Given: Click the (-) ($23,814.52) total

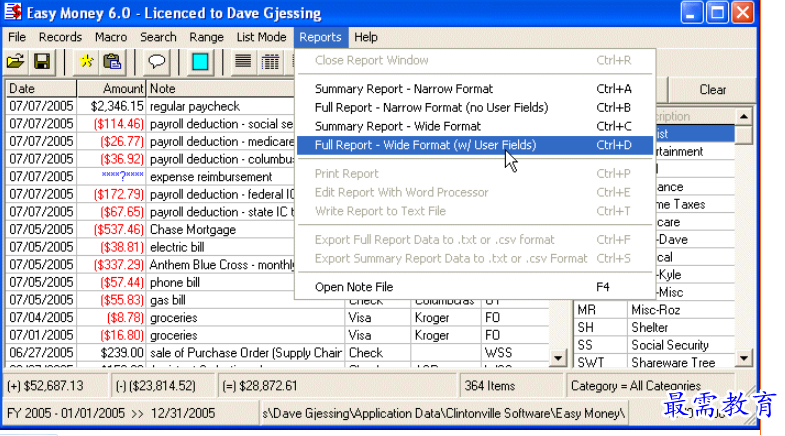Looking at the screenshot, I should coord(163,386).
